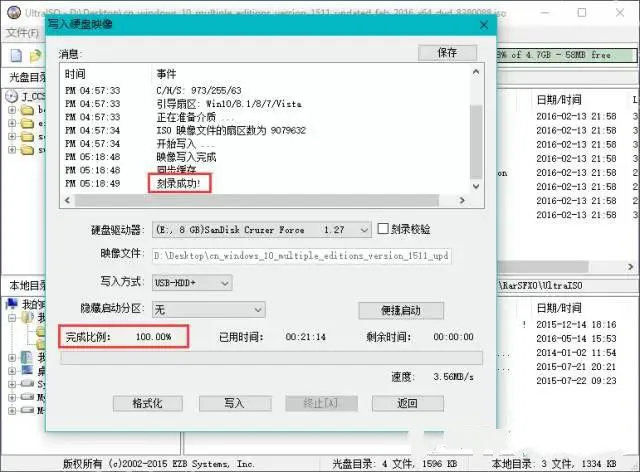The width and height of the screenshot is (640, 472).
Task: Expand the 'b' folder in disc tree
Action: click(12, 110)
